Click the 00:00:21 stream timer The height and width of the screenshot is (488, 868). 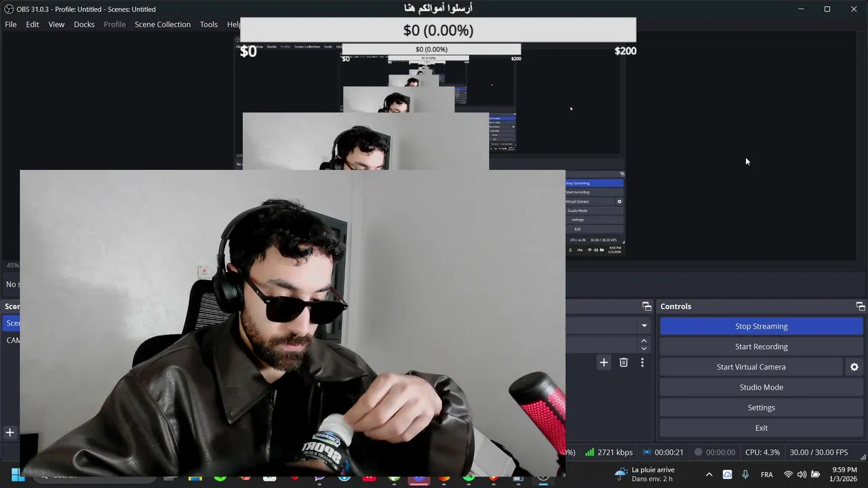(669, 452)
